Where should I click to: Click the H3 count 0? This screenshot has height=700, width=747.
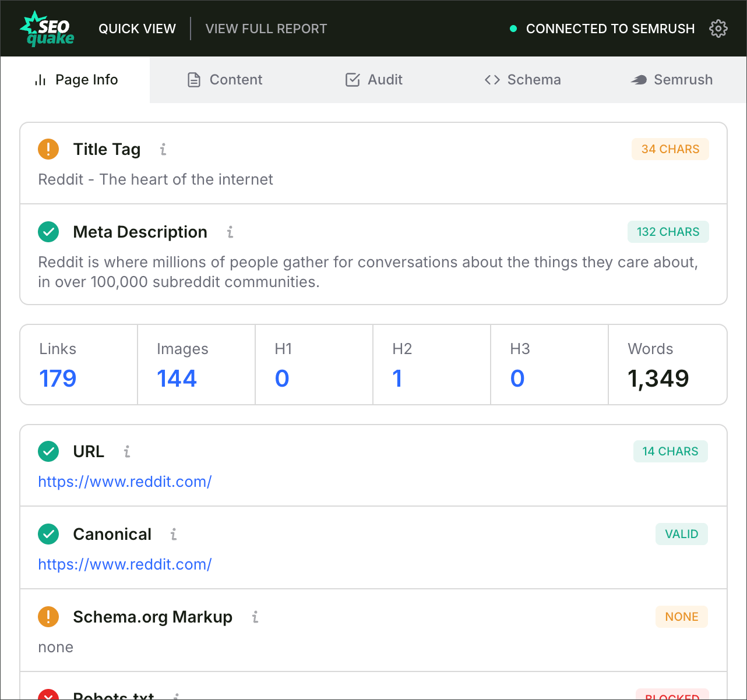pyautogui.click(x=517, y=379)
